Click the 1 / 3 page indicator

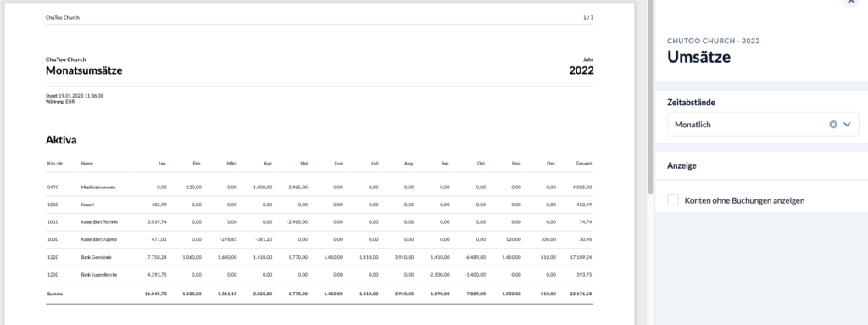588,18
